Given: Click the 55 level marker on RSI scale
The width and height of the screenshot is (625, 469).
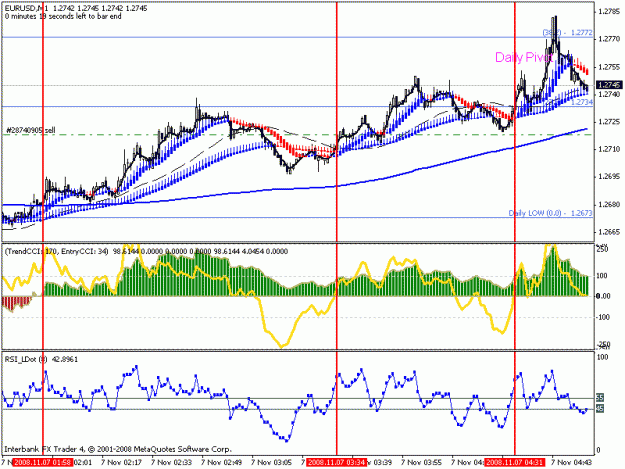Looking at the screenshot, I should (x=600, y=398).
